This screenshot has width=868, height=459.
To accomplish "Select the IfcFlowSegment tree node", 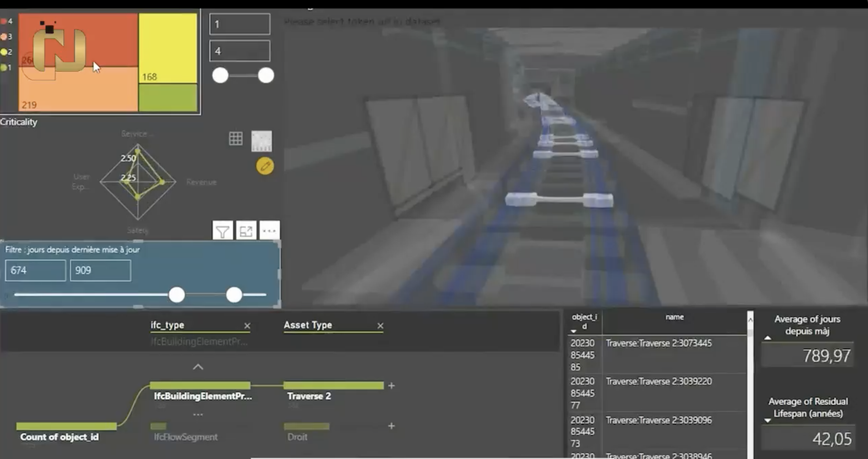I will click(185, 437).
